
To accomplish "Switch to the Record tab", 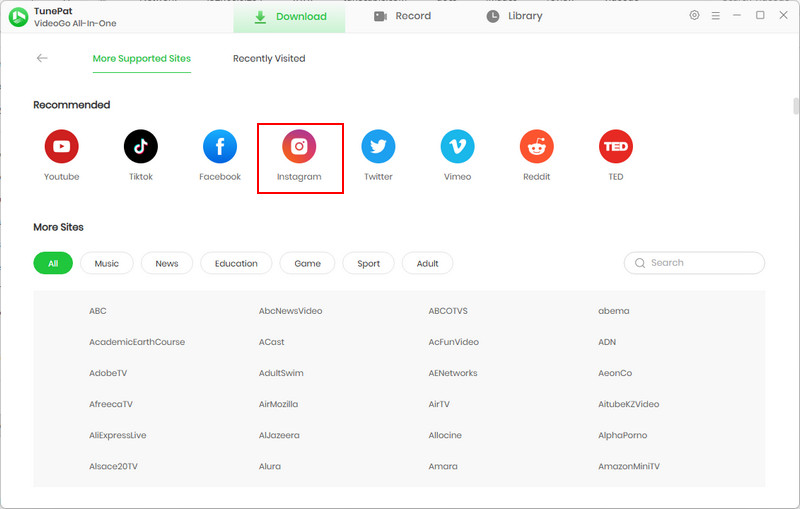I will coord(402,16).
